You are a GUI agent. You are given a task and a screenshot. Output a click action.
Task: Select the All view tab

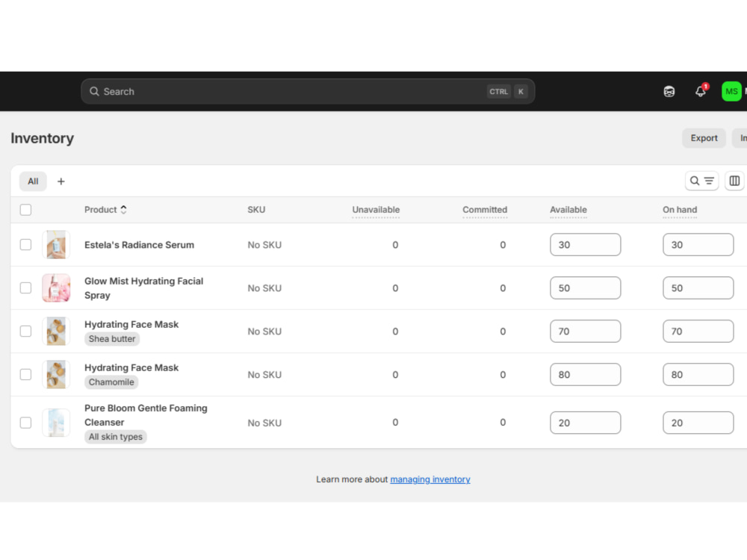point(33,181)
